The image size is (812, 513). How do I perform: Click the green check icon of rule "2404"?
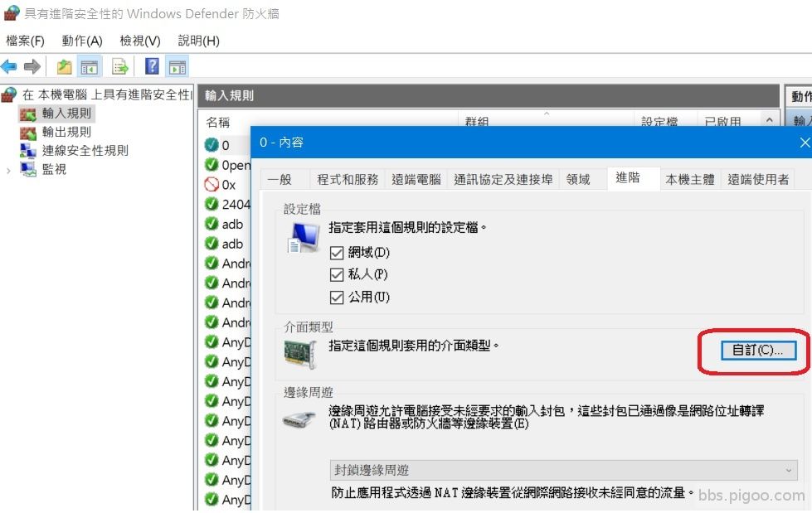tap(212, 204)
